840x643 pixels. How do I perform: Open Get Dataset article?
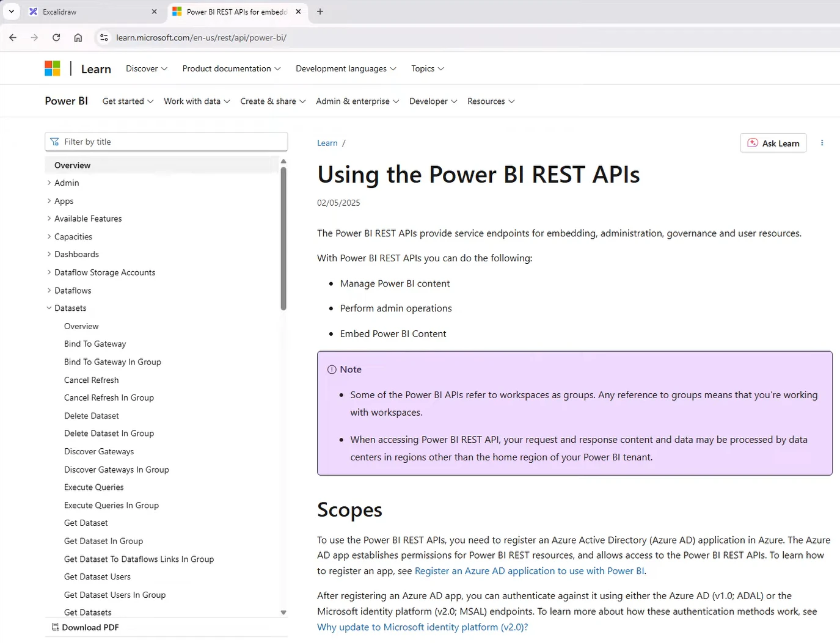86,523
